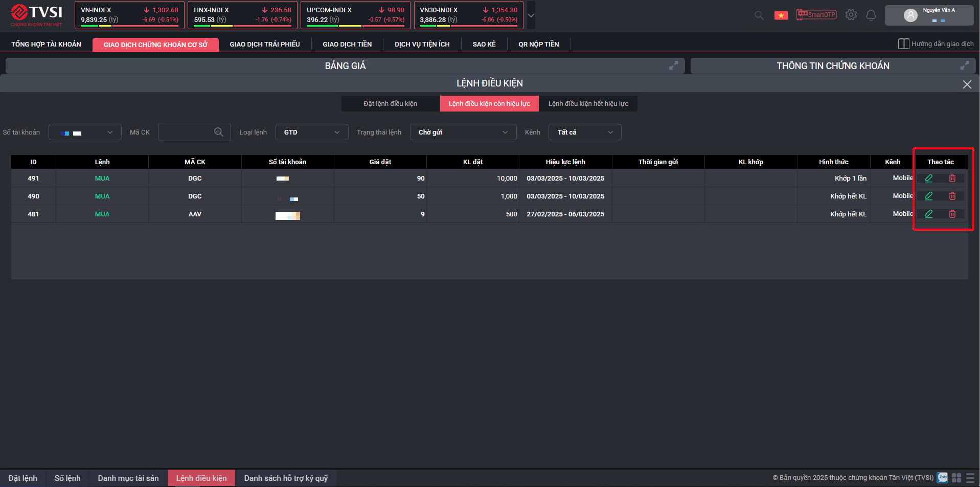Screen dimensions: 980x487
Task: Switch to Đặt lệnh điều kiện tab
Action: pos(390,104)
